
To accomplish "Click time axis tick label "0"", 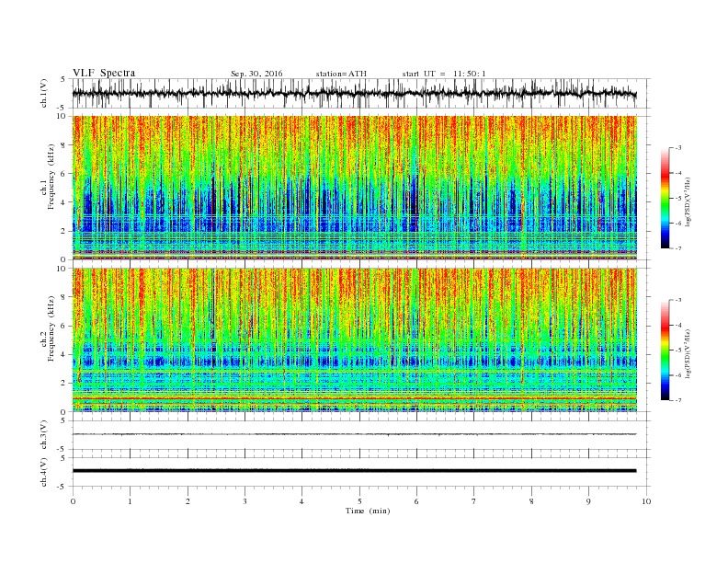I will tap(73, 501).
